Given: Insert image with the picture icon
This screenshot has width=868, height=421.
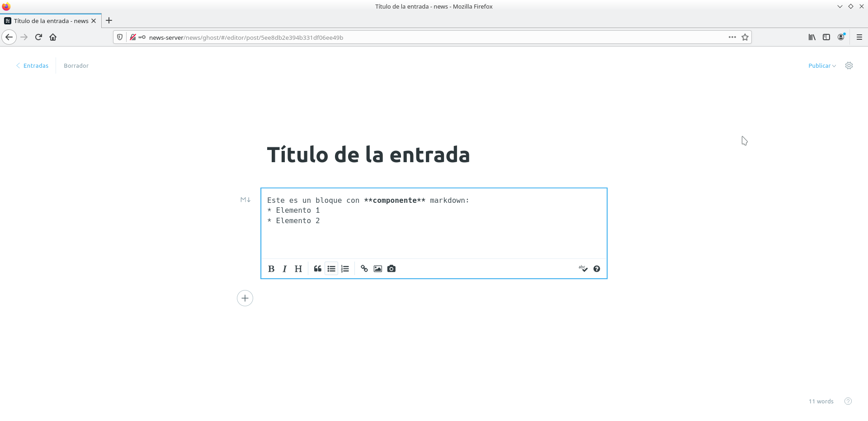Looking at the screenshot, I should pyautogui.click(x=378, y=269).
